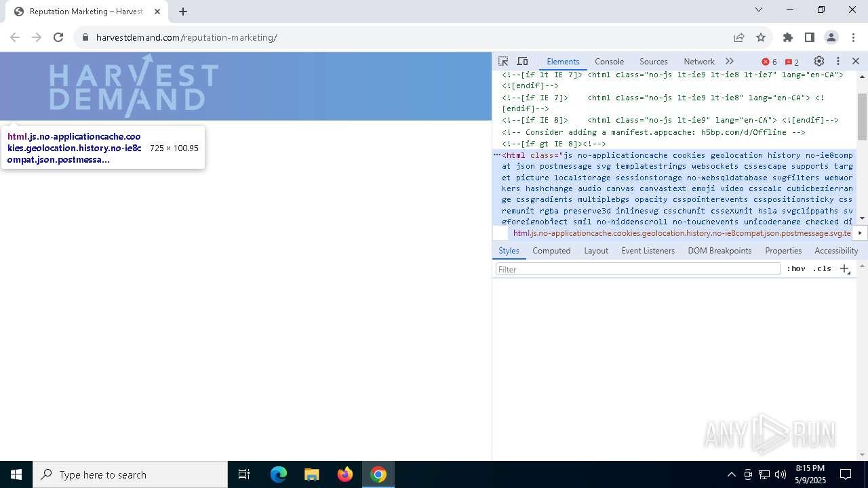Go forward with the browser forward arrow
The height and width of the screenshot is (488, 868).
(x=37, y=37)
